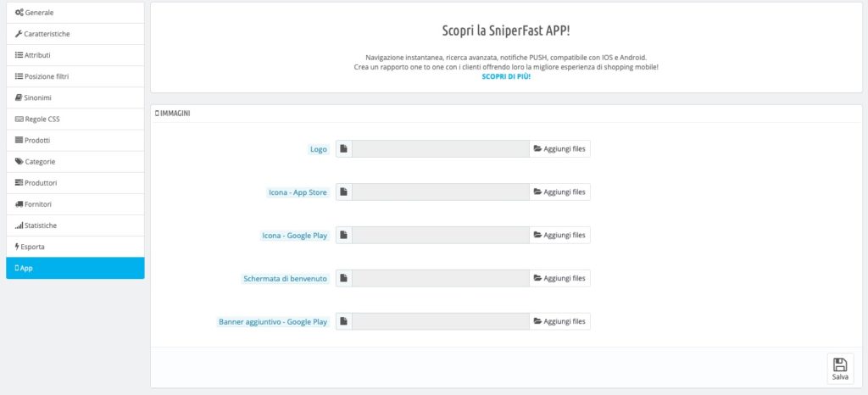Image resolution: width=868 pixels, height=395 pixels.
Task: Click the Salva floppy disk icon
Action: 840,364
